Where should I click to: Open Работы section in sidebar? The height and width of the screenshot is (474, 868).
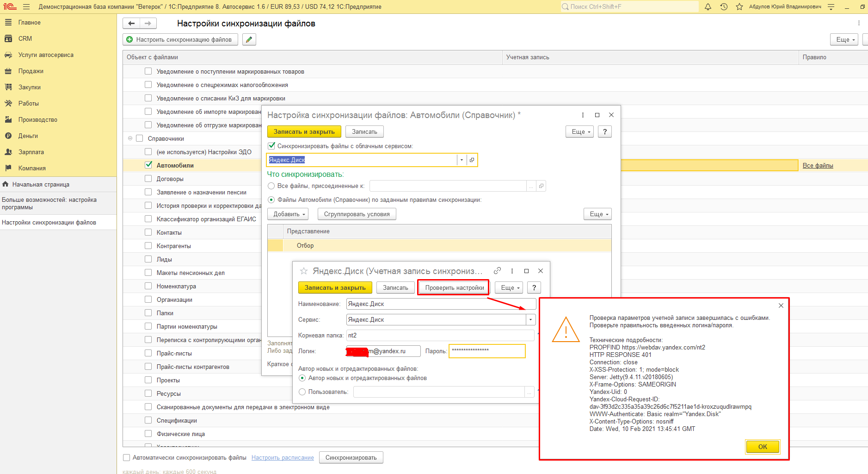[29, 103]
